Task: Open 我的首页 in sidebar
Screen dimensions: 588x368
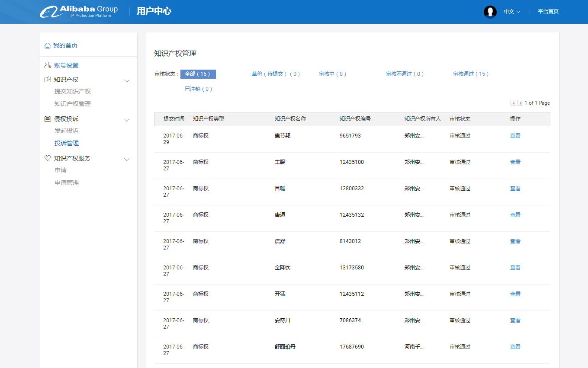Action: [x=65, y=45]
